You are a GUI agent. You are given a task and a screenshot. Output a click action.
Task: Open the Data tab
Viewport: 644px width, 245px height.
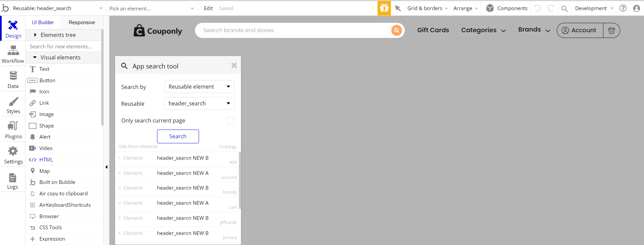(13, 80)
